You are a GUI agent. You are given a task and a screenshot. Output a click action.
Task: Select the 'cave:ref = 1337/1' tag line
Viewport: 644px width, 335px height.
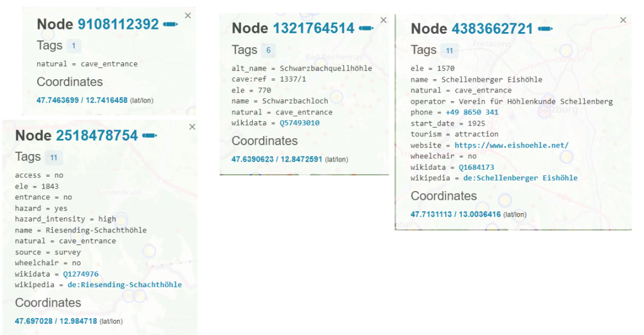click(269, 79)
